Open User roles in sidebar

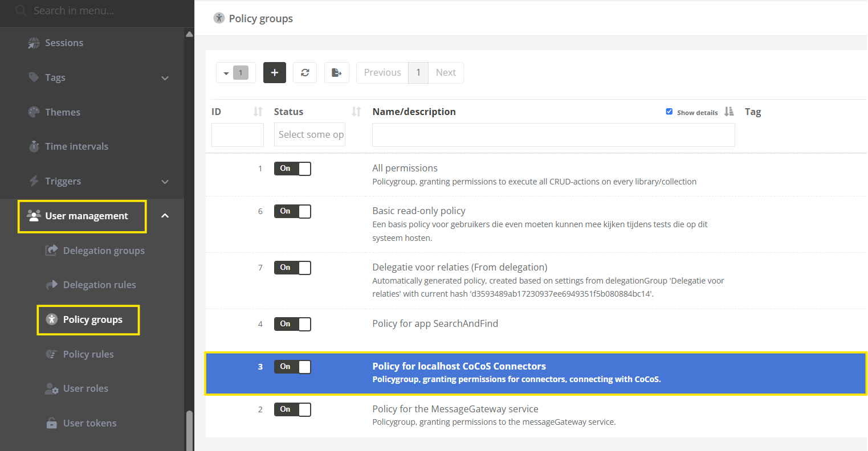pyautogui.click(x=85, y=388)
